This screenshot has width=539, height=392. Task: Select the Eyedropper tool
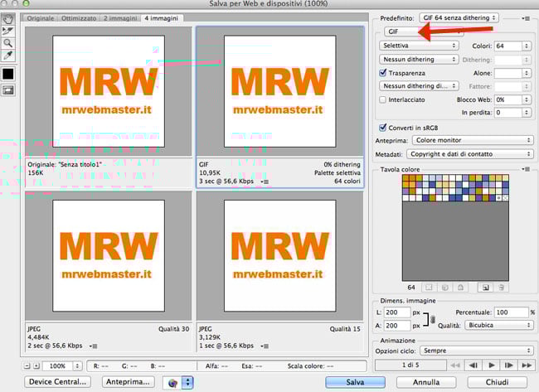click(8, 54)
